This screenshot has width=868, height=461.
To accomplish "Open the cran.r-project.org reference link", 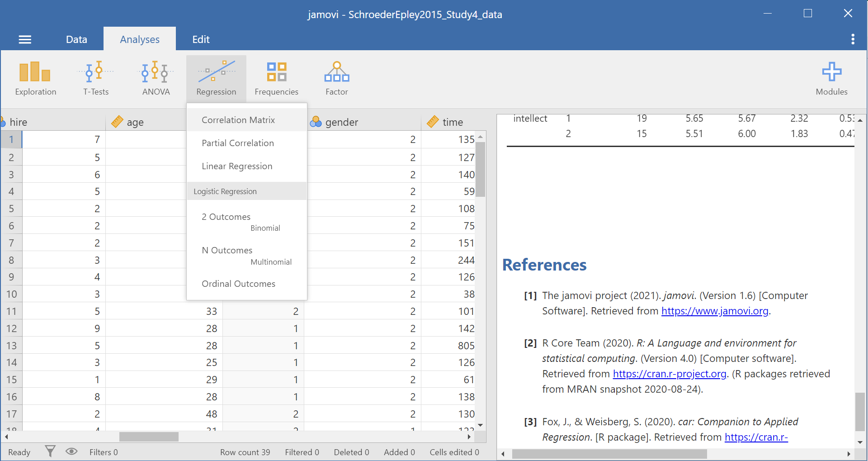I will click(670, 374).
